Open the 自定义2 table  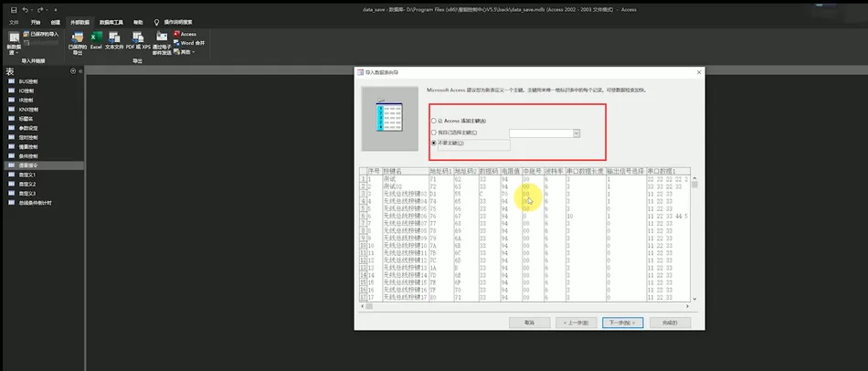click(27, 184)
